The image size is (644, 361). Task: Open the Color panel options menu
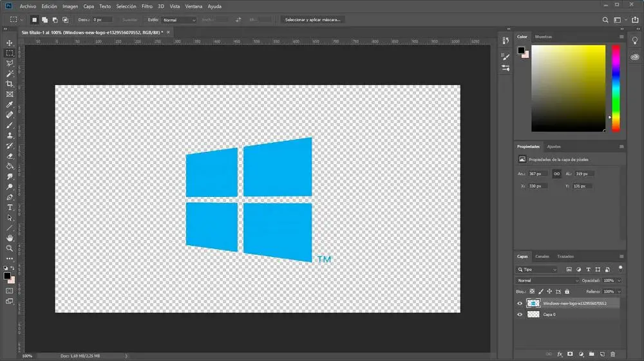tap(621, 37)
